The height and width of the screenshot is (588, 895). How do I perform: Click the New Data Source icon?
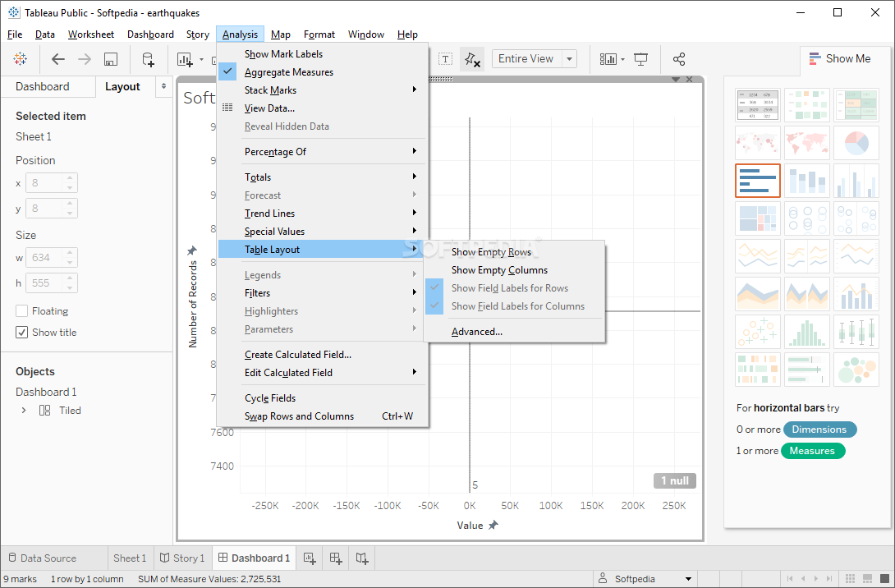[x=148, y=59]
